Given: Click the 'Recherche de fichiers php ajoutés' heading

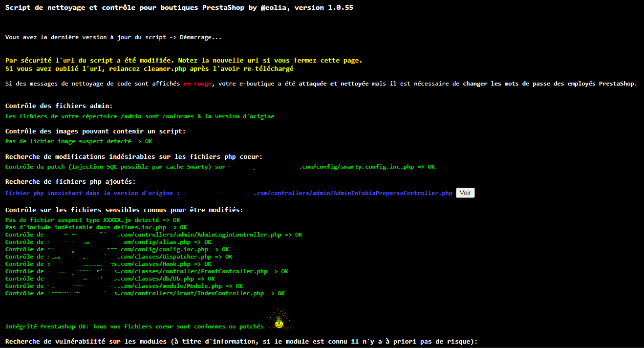Looking at the screenshot, I should pos(71,181).
